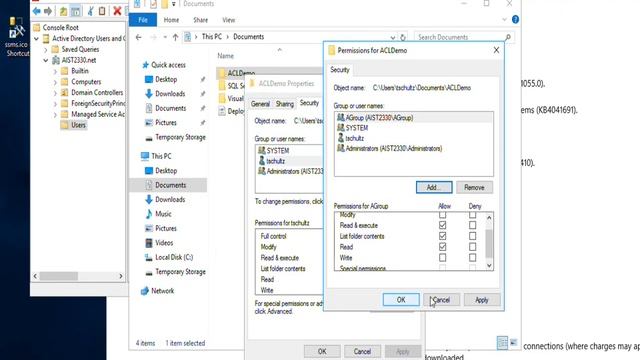
Task: Toggle Deny checkbox for Write
Action: point(472,258)
